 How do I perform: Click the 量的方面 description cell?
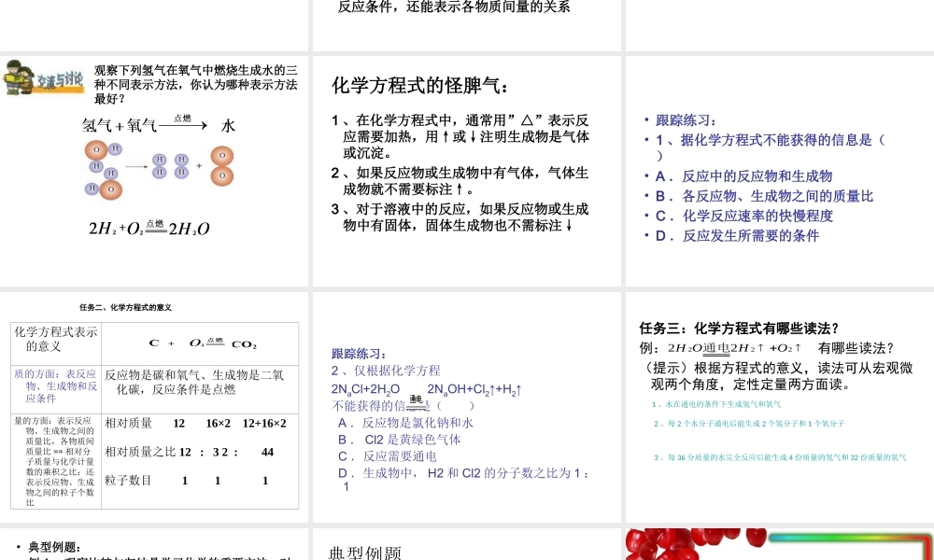[56, 461]
